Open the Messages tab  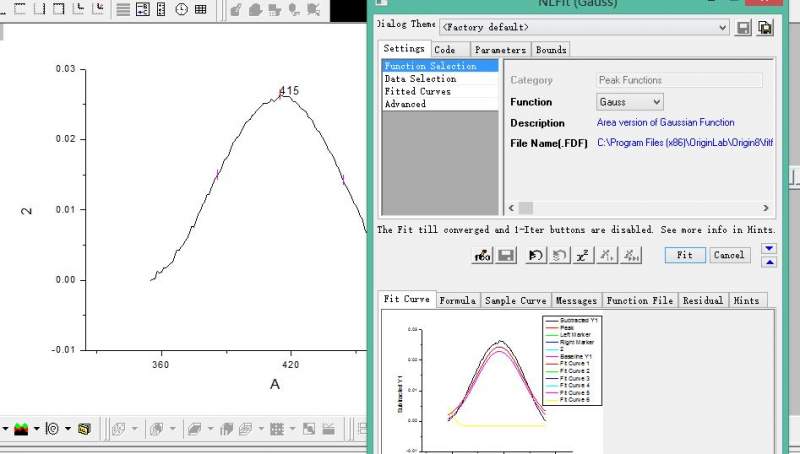pos(576,300)
